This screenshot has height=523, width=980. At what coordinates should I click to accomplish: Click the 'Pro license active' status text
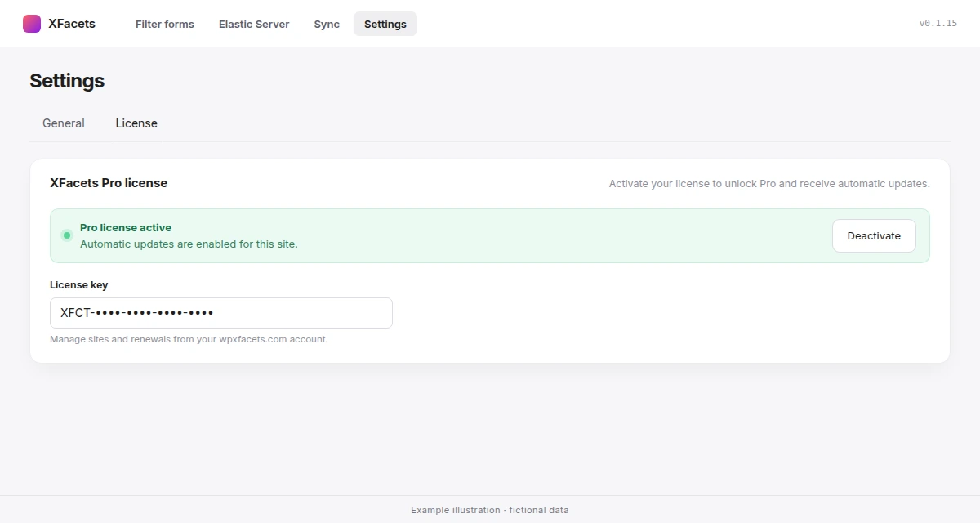(x=126, y=228)
